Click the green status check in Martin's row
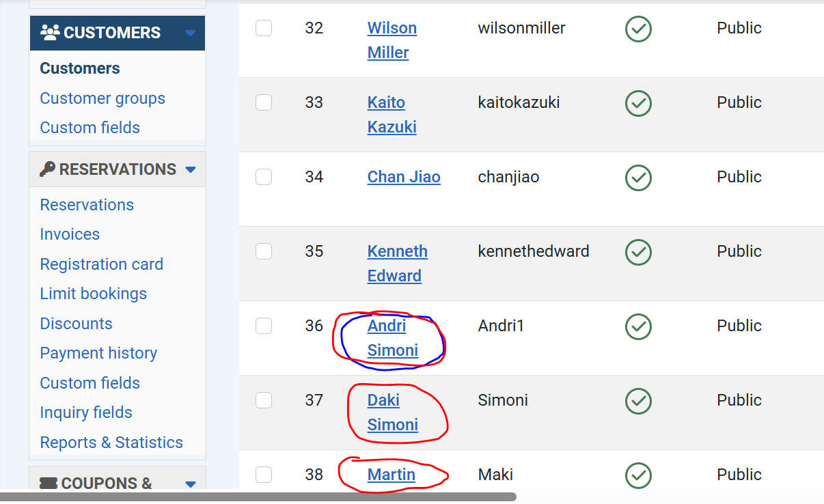This screenshot has width=824, height=504. [x=638, y=475]
